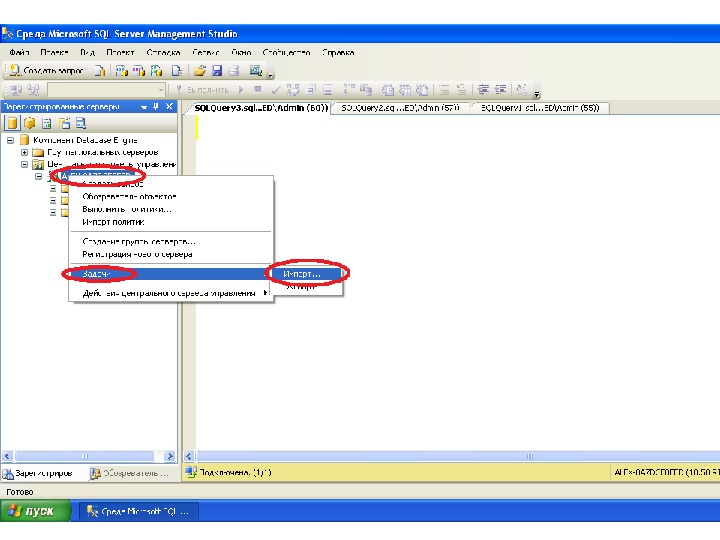
Task: Open Действия центрального сервера управления submenu
Action: (x=171, y=293)
